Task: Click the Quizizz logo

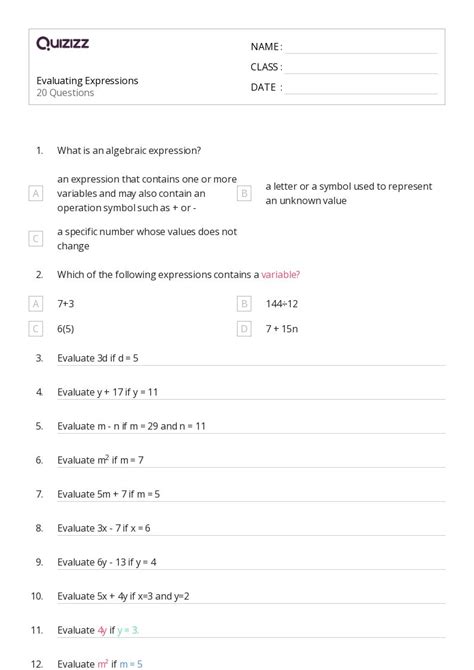Action: point(62,43)
